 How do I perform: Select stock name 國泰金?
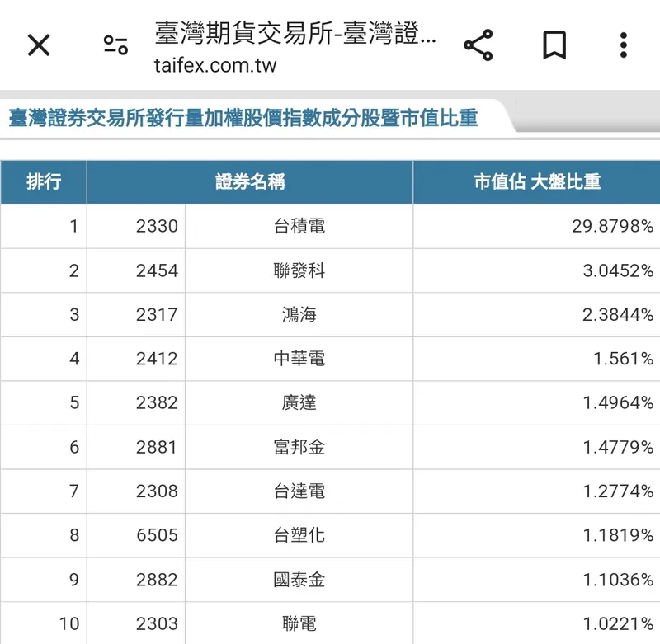(x=299, y=580)
